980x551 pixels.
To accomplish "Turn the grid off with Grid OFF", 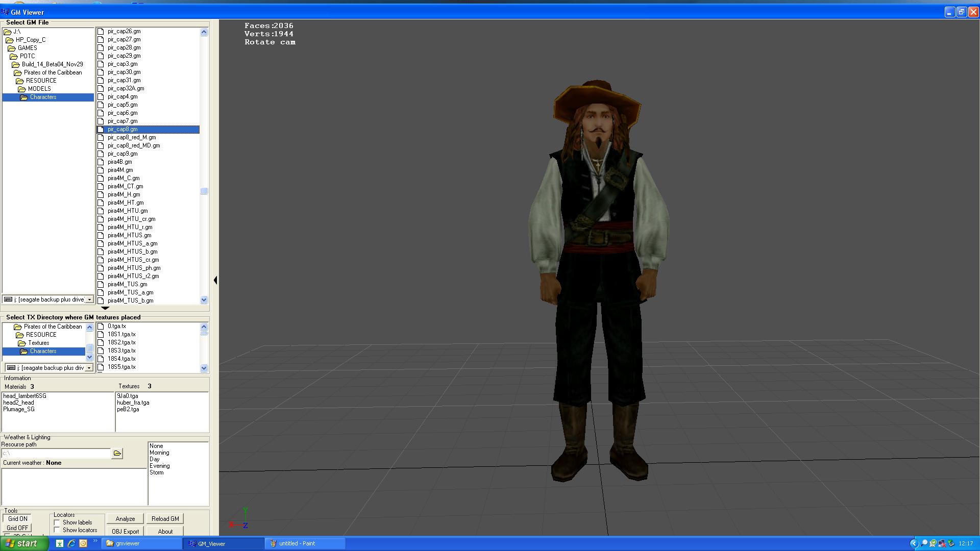I will (x=17, y=528).
